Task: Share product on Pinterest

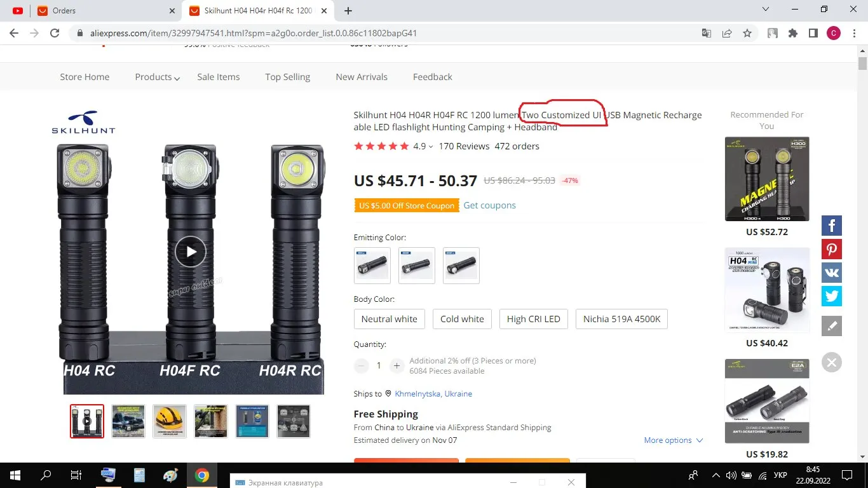Action: point(831,249)
